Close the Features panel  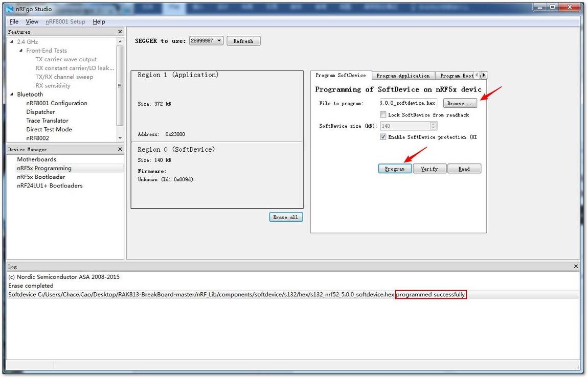(120, 32)
